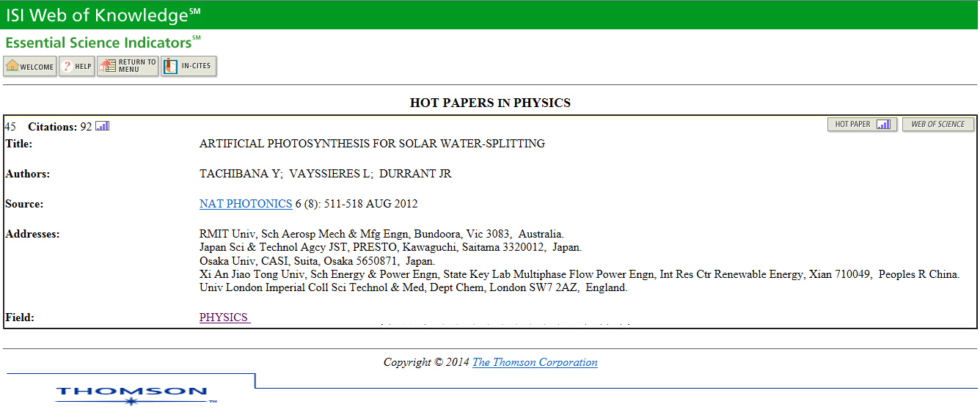
Task: Click the Hot Papers in Physics heading
Action: pos(490,103)
